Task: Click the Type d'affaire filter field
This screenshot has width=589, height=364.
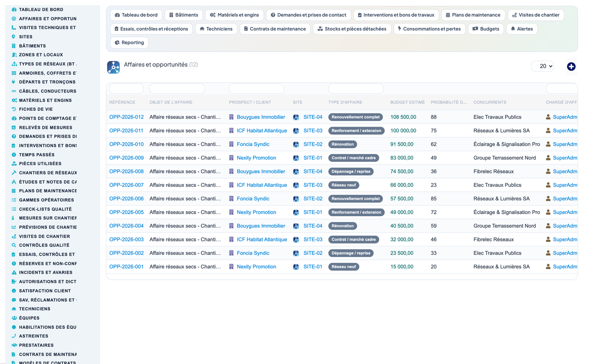Action: (356, 89)
